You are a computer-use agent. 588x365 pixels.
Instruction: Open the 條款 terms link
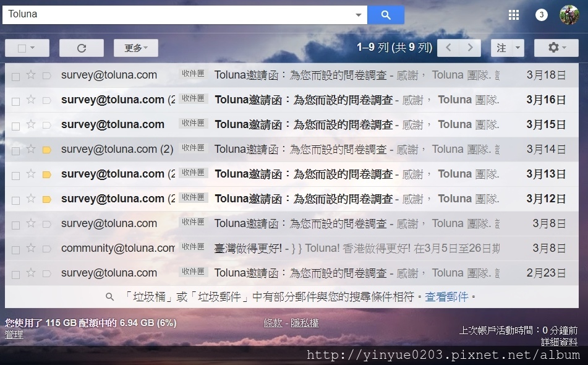point(273,323)
